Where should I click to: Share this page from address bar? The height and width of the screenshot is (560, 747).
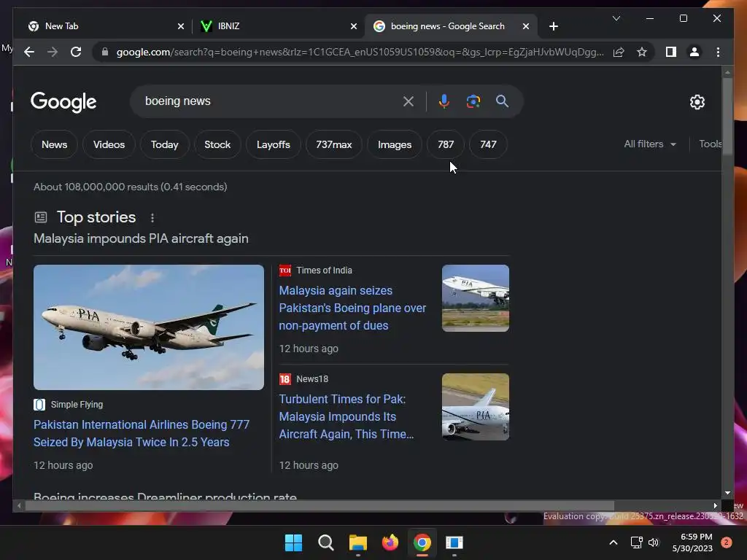coord(619,52)
